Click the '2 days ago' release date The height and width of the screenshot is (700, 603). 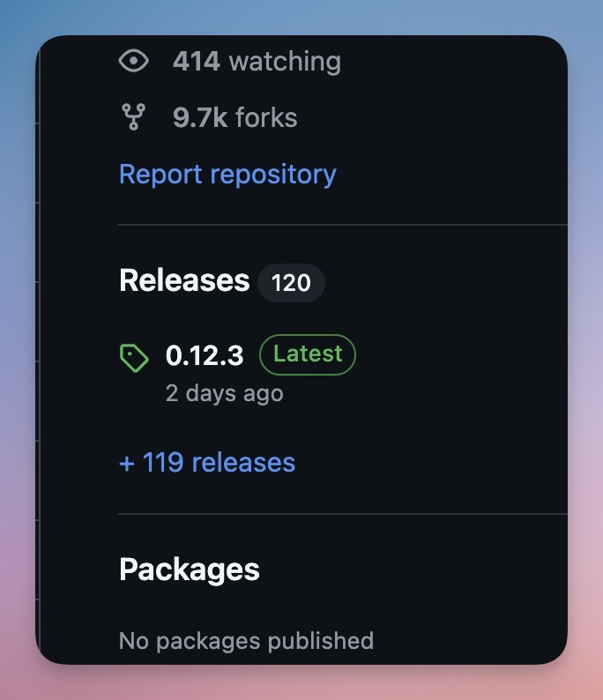[225, 394]
